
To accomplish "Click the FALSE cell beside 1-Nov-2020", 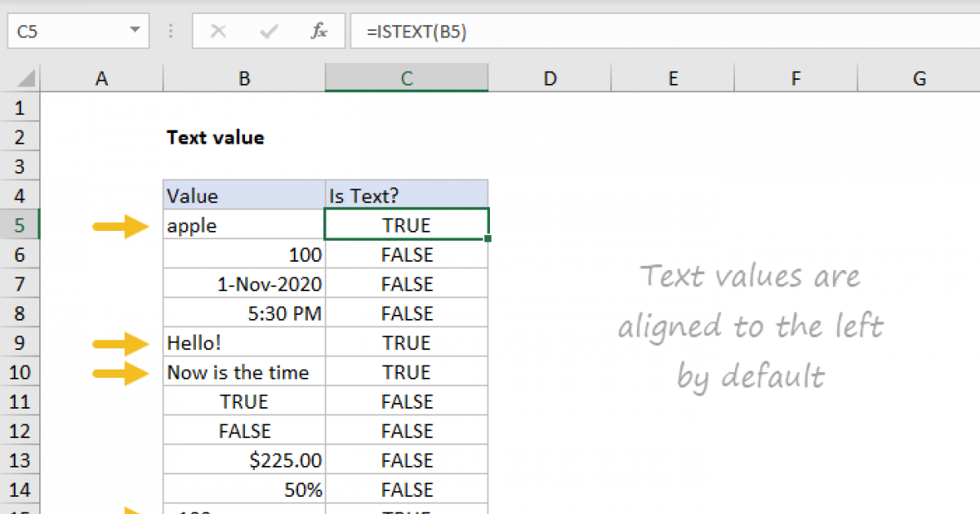I will point(406,284).
